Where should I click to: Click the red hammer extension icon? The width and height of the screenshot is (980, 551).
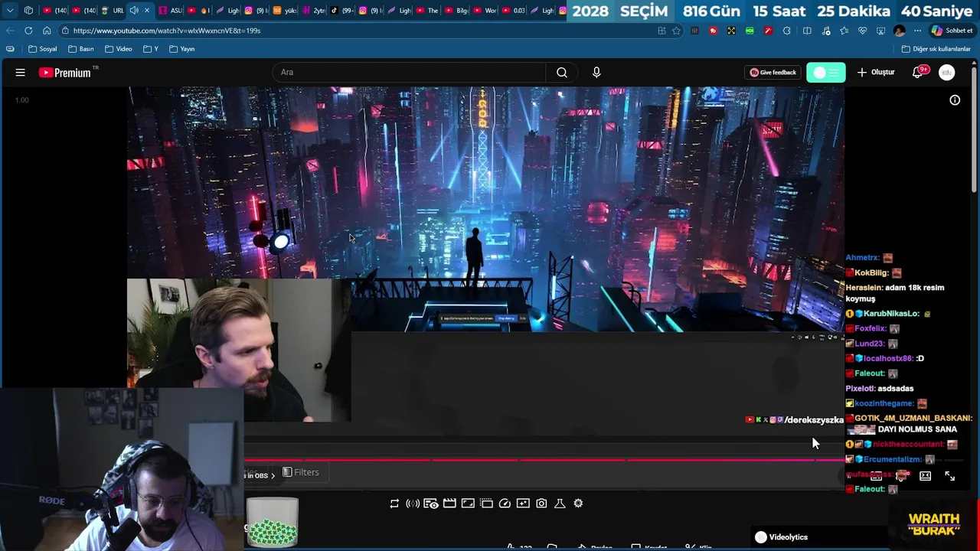pyautogui.click(x=768, y=31)
